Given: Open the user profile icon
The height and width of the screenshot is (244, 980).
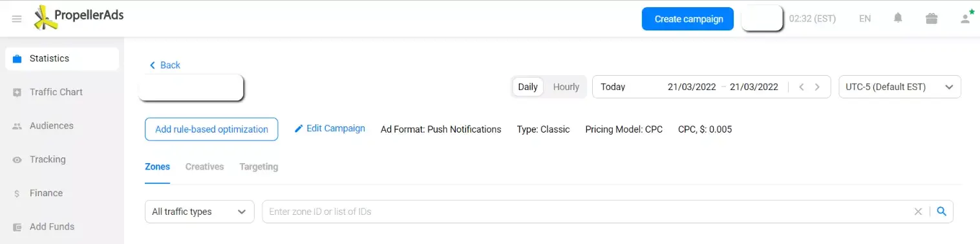Looking at the screenshot, I should [x=966, y=18].
